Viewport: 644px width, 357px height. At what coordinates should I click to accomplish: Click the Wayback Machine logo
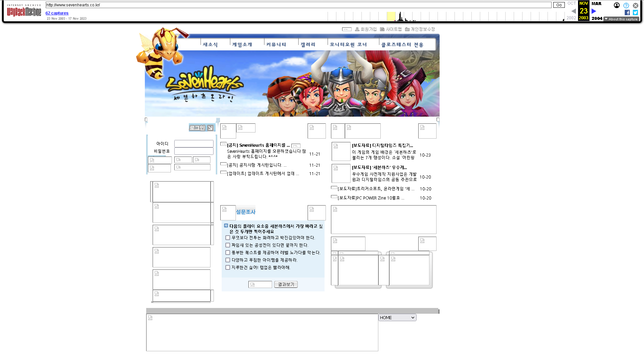pos(24,11)
